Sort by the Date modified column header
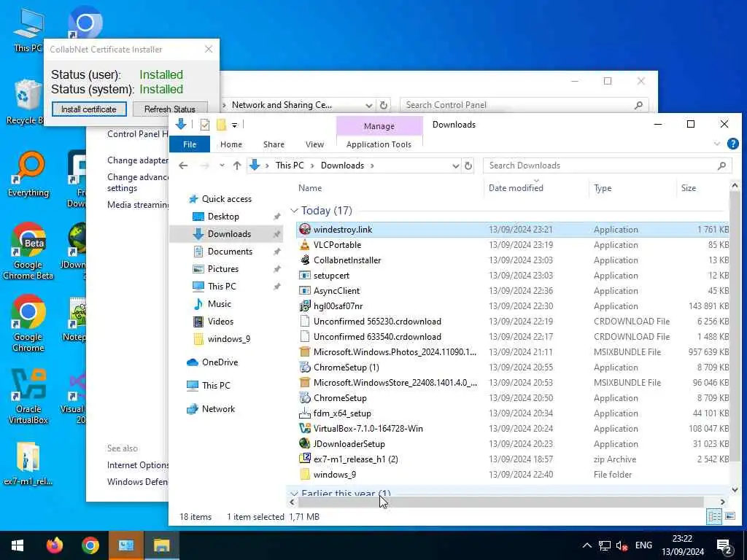This screenshot has width=747, height=560. click(516, 188)
